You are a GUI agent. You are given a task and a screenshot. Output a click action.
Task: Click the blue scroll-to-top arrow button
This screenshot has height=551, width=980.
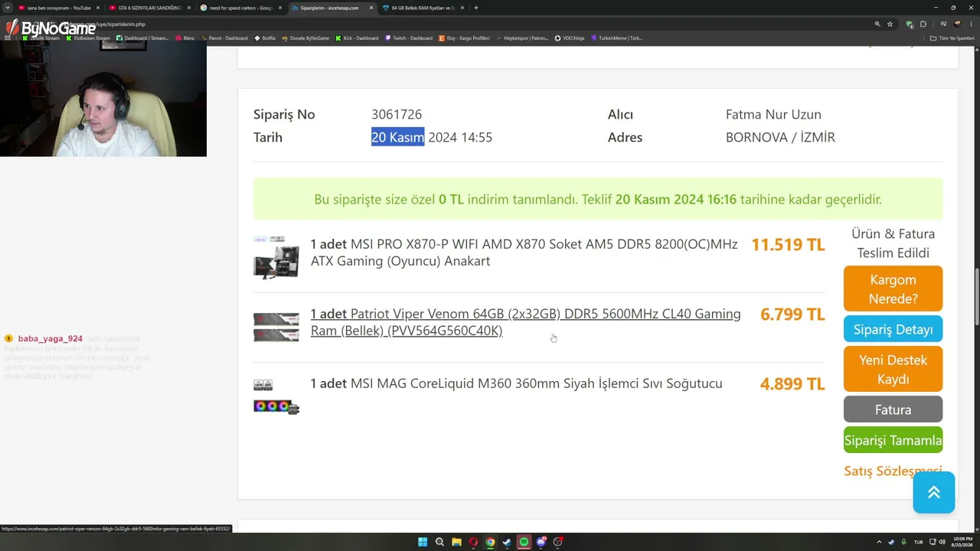click(x=934, y=492)
